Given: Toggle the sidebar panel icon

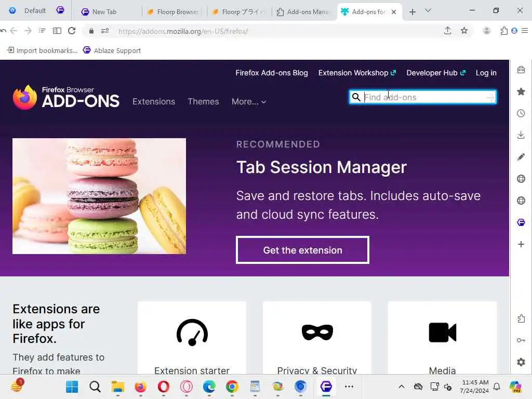Looking at the screenshot, I should point(57,31).
